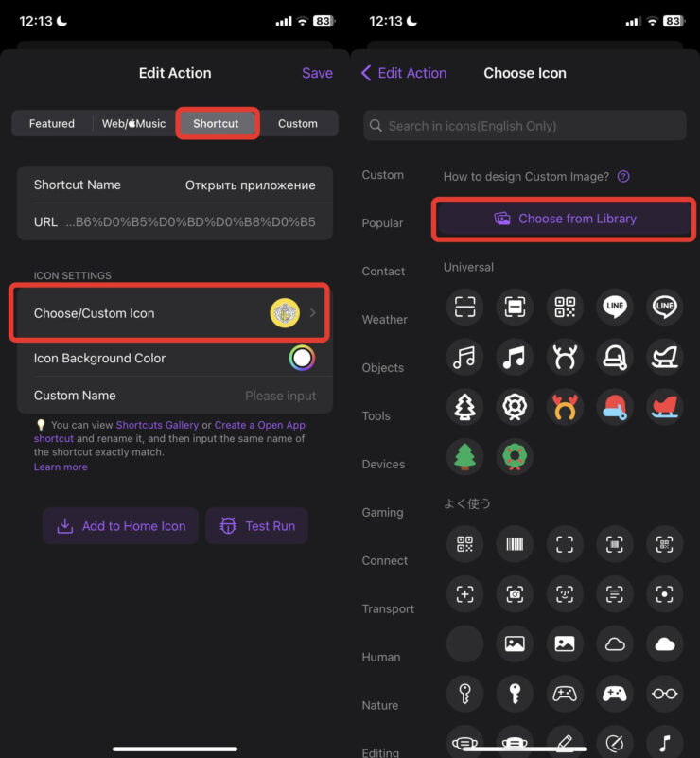The height and width of the screenshot is (758, 700).
Task: Click the custom image help question mark
Action: (623, 177)
